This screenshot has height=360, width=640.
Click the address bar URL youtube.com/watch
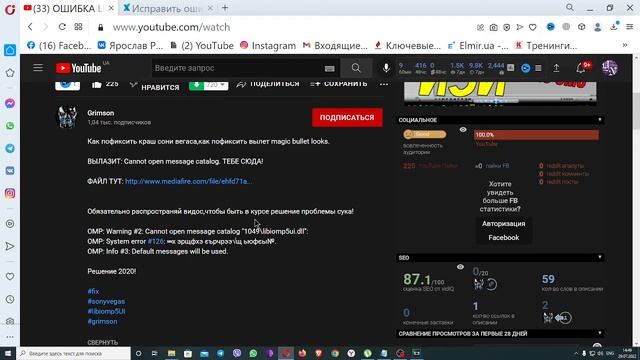coord(171,27)
